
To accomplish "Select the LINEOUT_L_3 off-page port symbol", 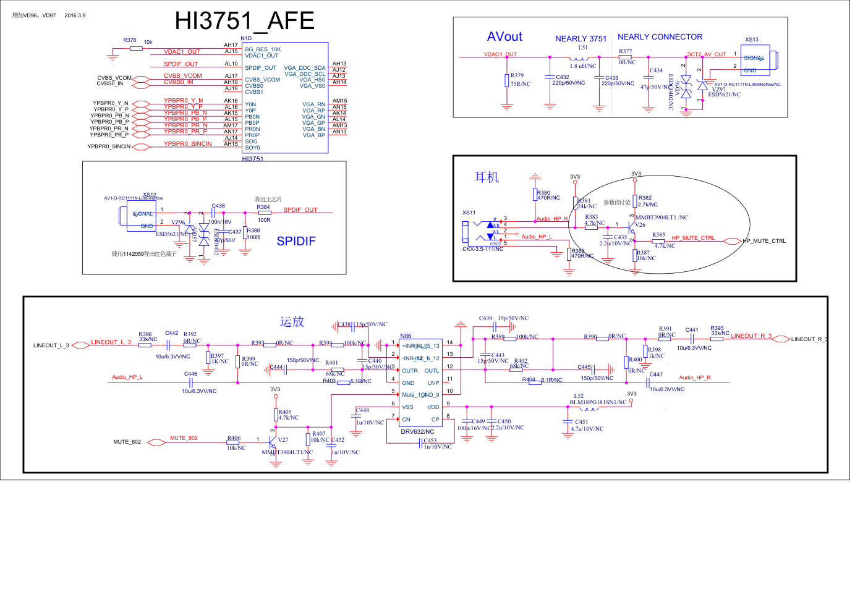I will [81, 345].
